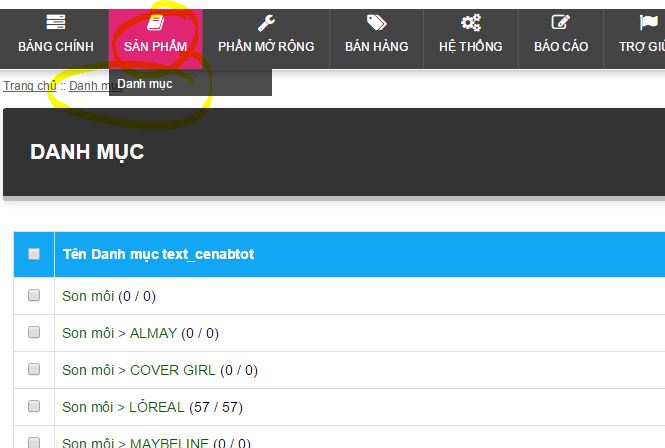
Task: Enable checkbox for Son môi > LÓREAL row
Action: tap(34, 407)
